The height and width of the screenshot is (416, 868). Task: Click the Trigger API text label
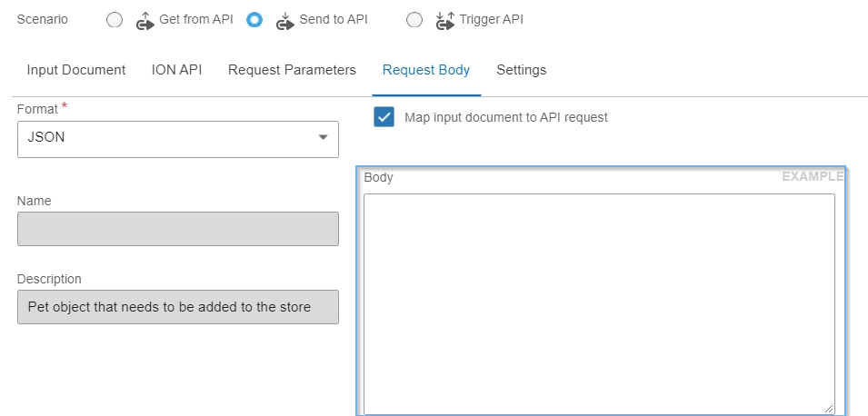491,19
